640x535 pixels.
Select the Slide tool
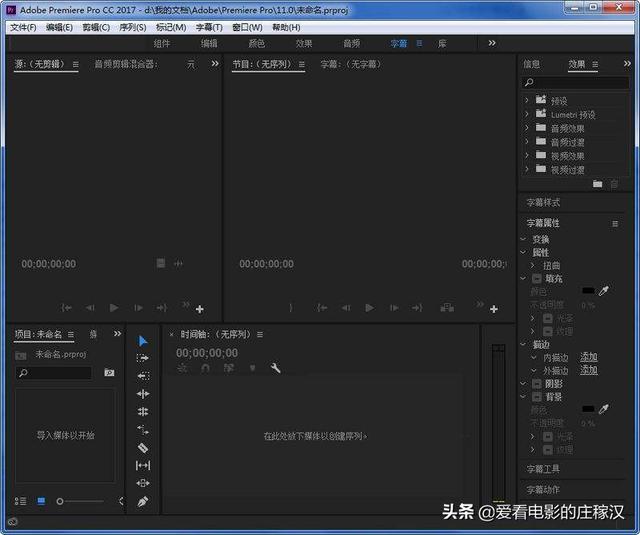point(143,483)
